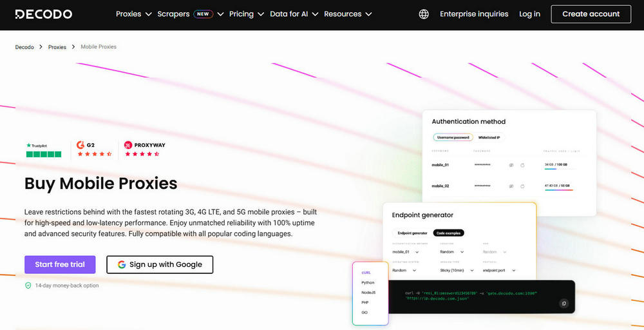The image size is (644, 330).
Task: Open the language globe selector
Action: coord(424,14)
